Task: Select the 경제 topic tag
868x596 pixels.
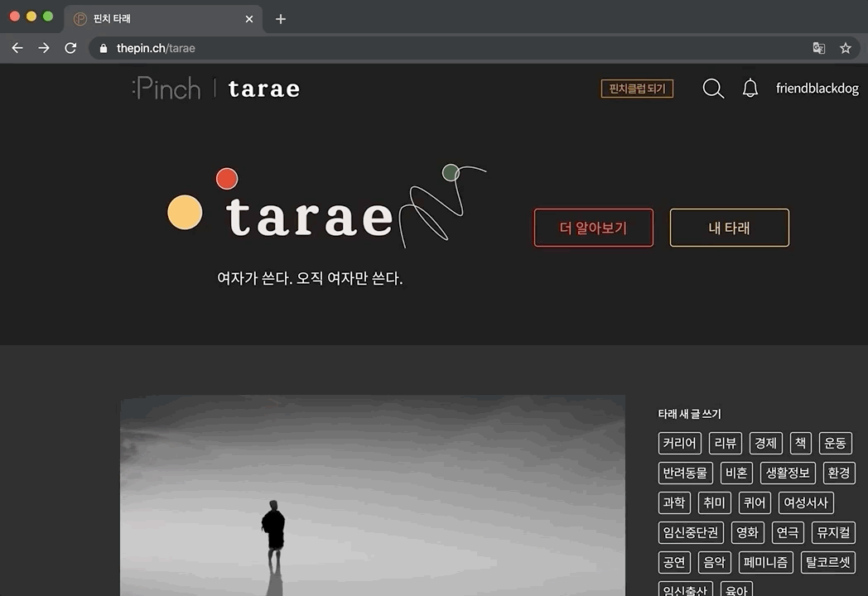Action: pos(765,443)
